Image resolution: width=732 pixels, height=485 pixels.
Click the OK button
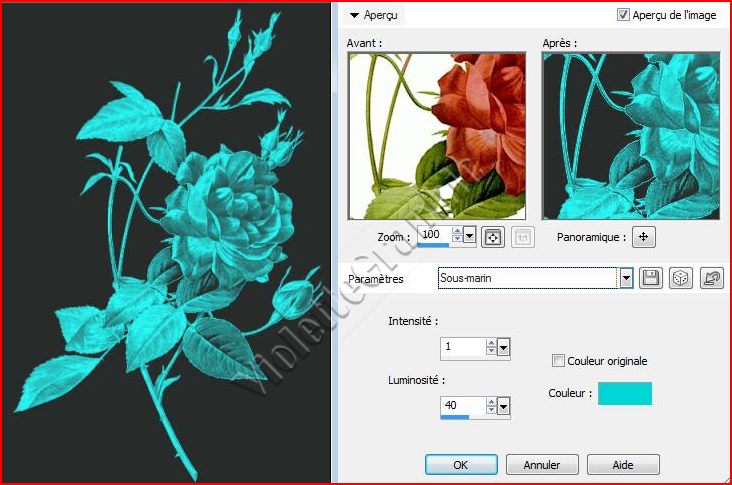click(460, 465)
